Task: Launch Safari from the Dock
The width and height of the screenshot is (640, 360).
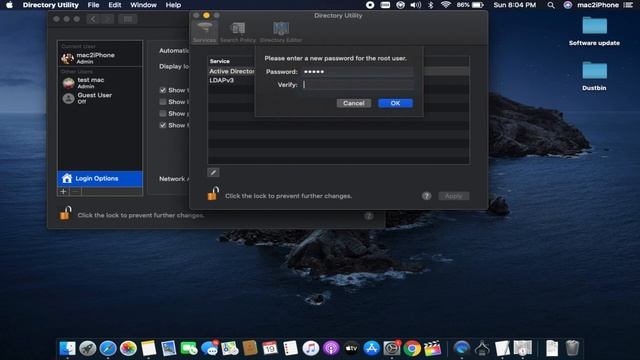Action: (108, 348)
